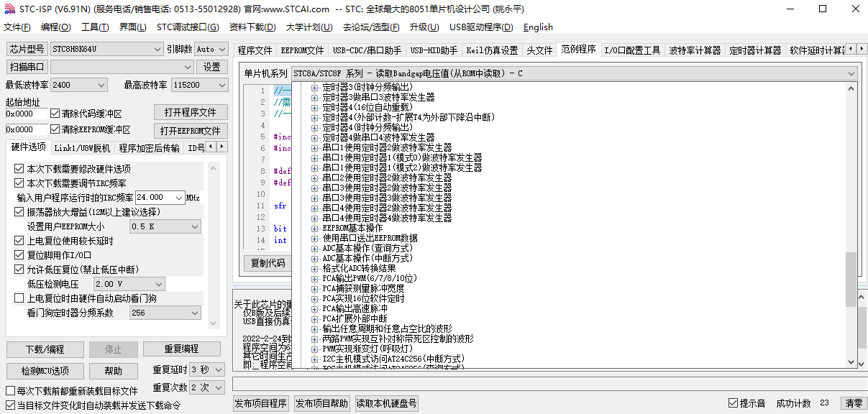Expand the 定时器4(16位自动重载) tree node
This screenshot has width=868, height=414.
(315, 107)
